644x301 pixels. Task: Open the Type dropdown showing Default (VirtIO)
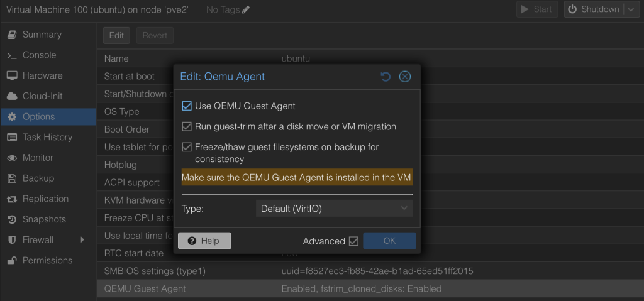334,209
